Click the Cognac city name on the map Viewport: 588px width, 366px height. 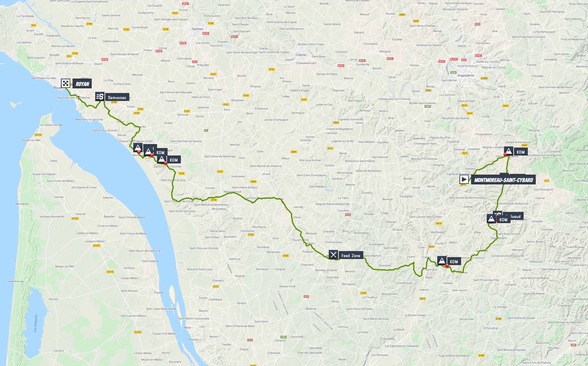pos(301,55)
